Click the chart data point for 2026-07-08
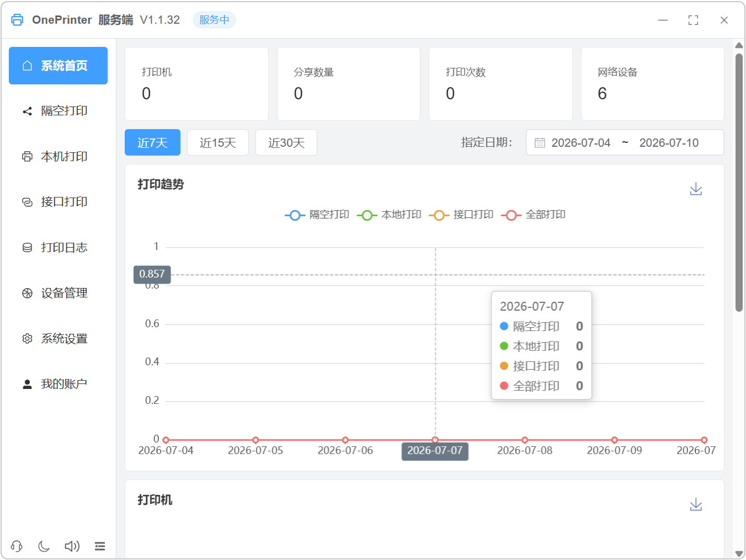This screenshot has width=746, height=560. click(525, 440)
